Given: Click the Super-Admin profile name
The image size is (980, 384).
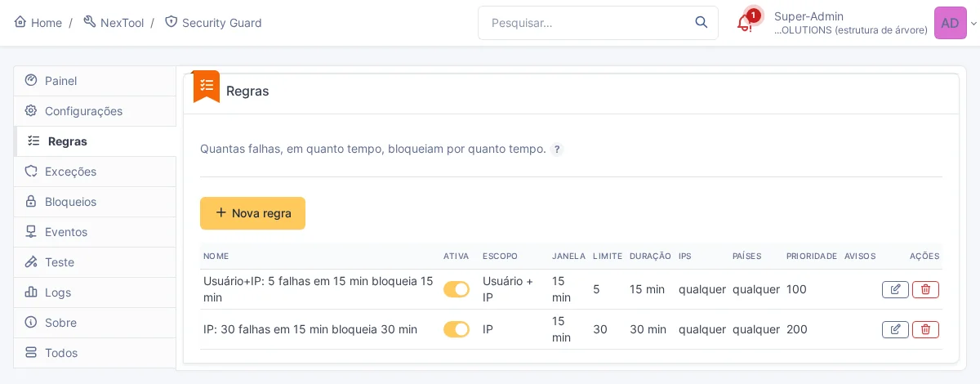Looking at the screenshot, I should pyautogui.click(x=808, y=16).
